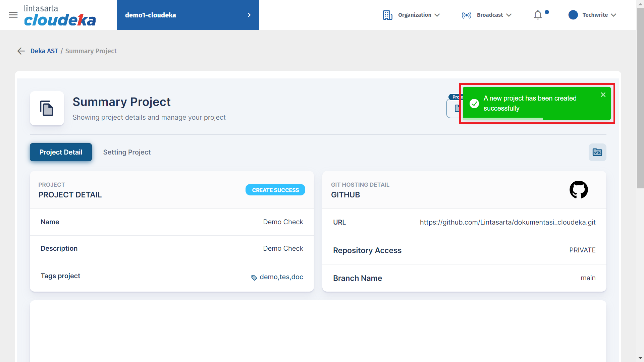Viewport: 644px width, 362px height.
Task: Click the Broadcast signal icon
Action: pyautogui.click(x=466, y=15)
